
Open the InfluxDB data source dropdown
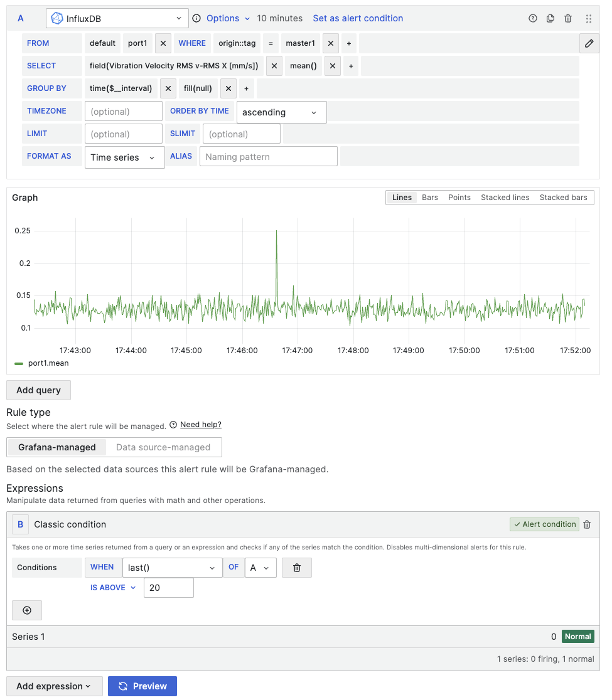tap(117, 18)
